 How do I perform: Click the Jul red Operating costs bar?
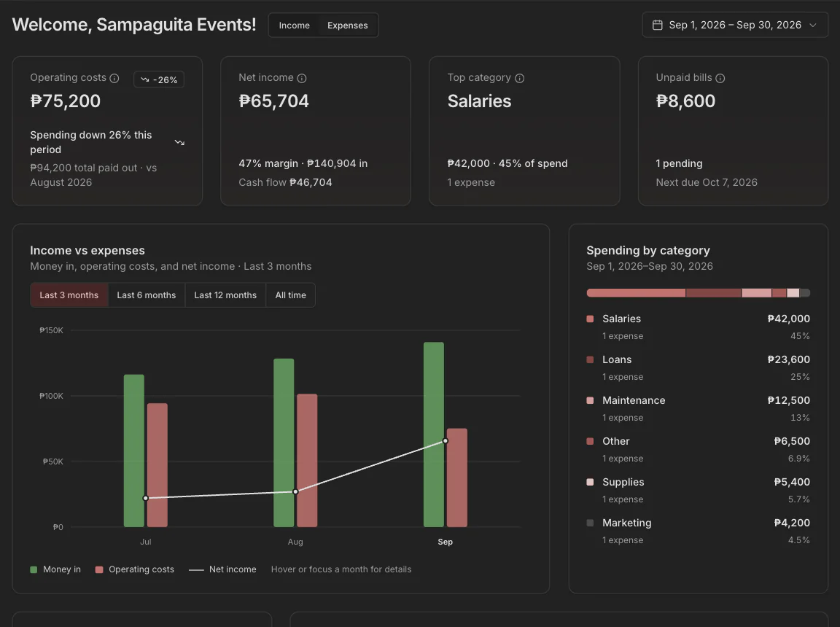(x=157, y=465)
